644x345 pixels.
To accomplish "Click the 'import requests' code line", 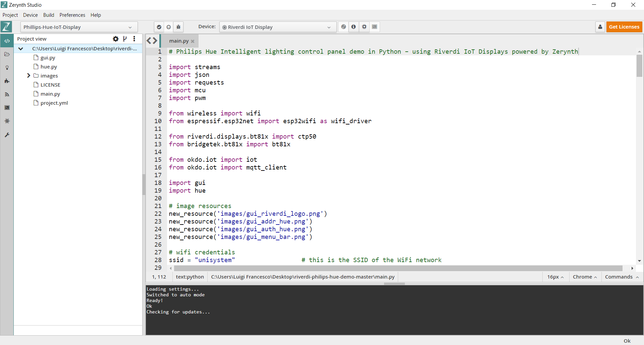I will (x=196, y=83).
